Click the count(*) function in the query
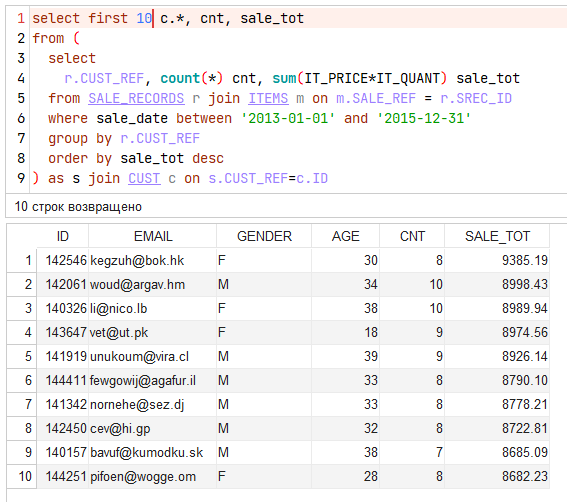Viewport: 567px width, 502px height. (x=192, y=78)
